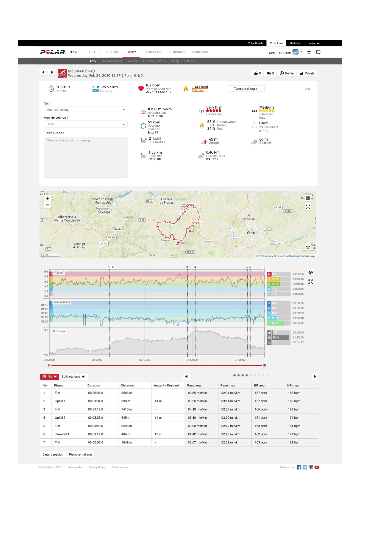Screen dimensions: 392x554
Task: Go to previous training with left arrow
Action: tap(43, 72)
